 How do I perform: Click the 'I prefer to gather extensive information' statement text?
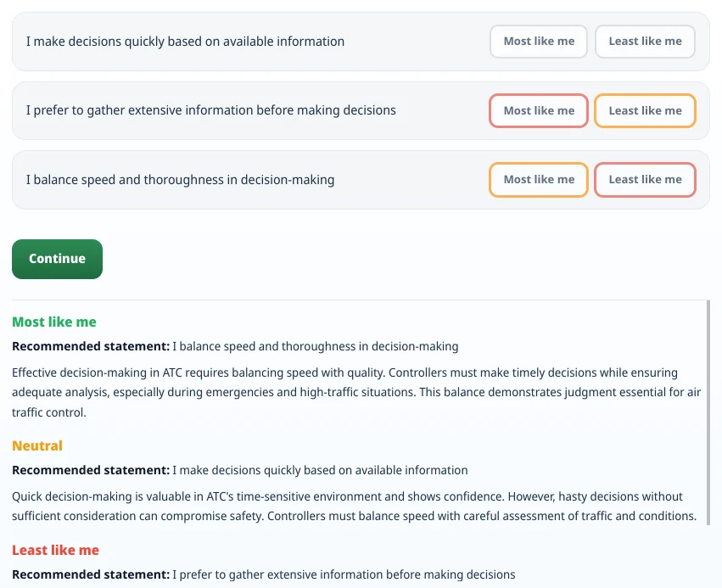coord(211,110)
